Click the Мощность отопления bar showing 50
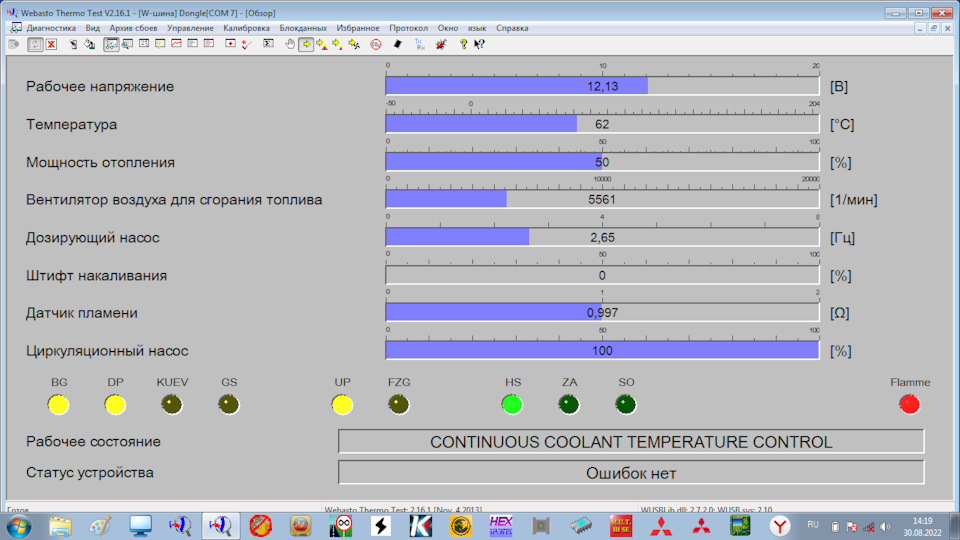 (x=602, y=162)
